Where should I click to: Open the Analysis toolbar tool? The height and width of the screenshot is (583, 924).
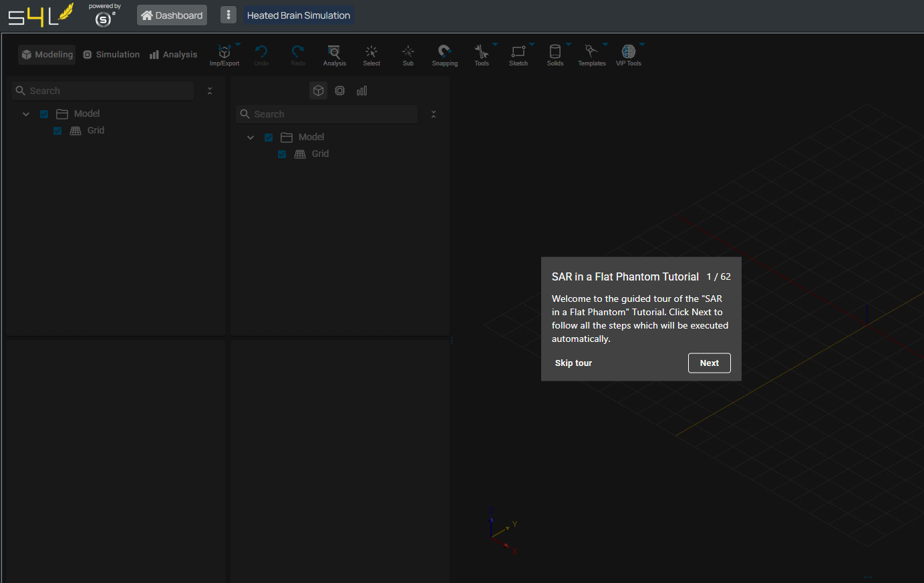click(334, 55)
